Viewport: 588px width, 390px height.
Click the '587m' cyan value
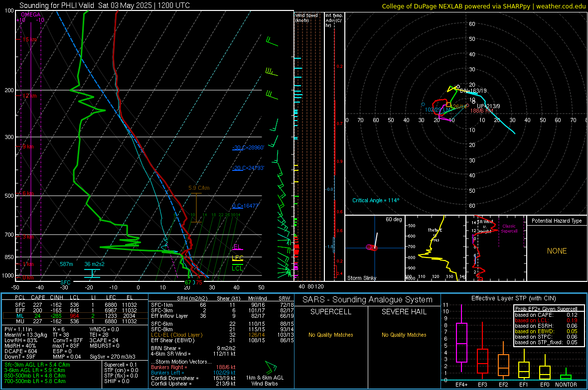(x=66, y=264)
